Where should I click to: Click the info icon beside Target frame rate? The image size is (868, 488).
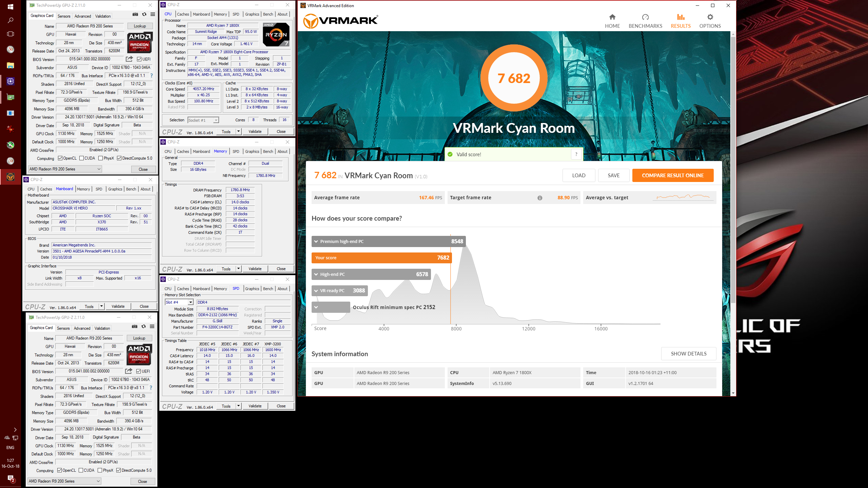tap(540, 198)
